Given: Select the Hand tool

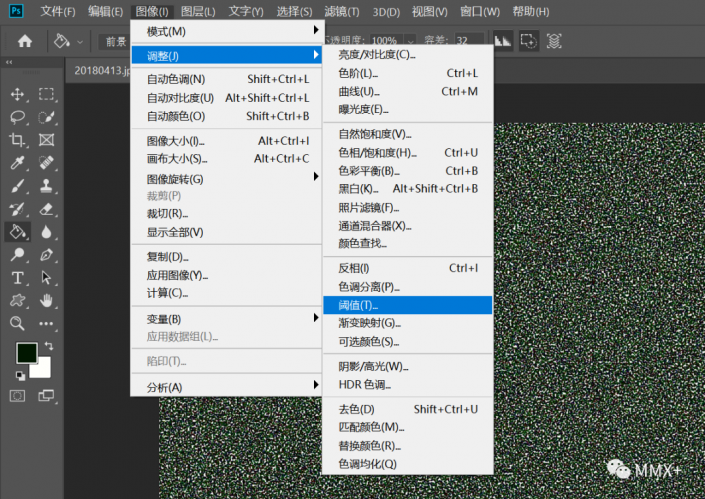Looking at the screenshot, I should [46, 300].
